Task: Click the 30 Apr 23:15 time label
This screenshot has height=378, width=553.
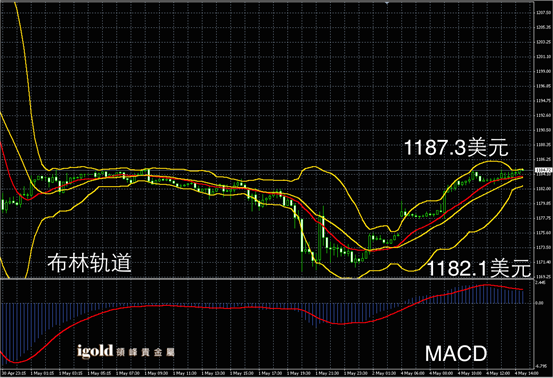Action: [x=14, y=373]
